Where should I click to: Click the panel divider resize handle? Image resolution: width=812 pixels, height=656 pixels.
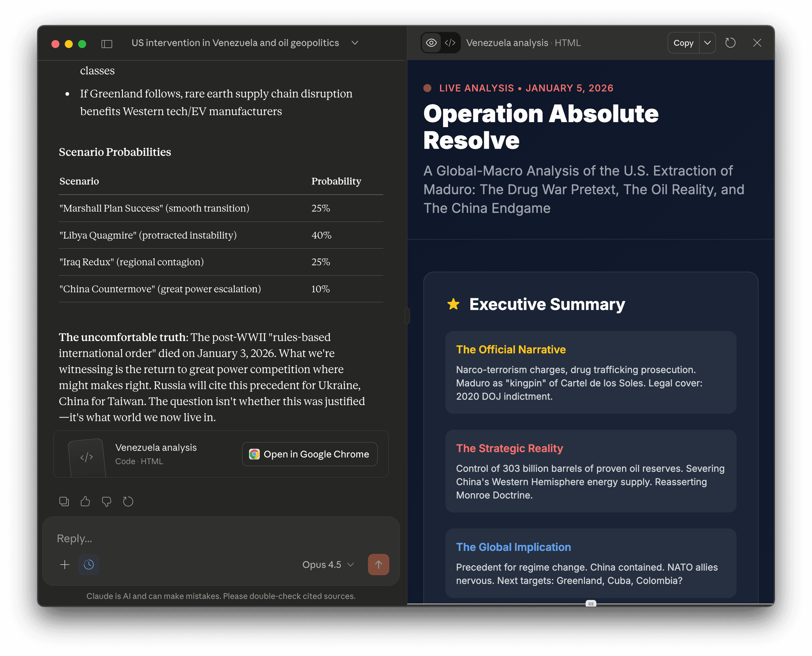tap(407, 316)
